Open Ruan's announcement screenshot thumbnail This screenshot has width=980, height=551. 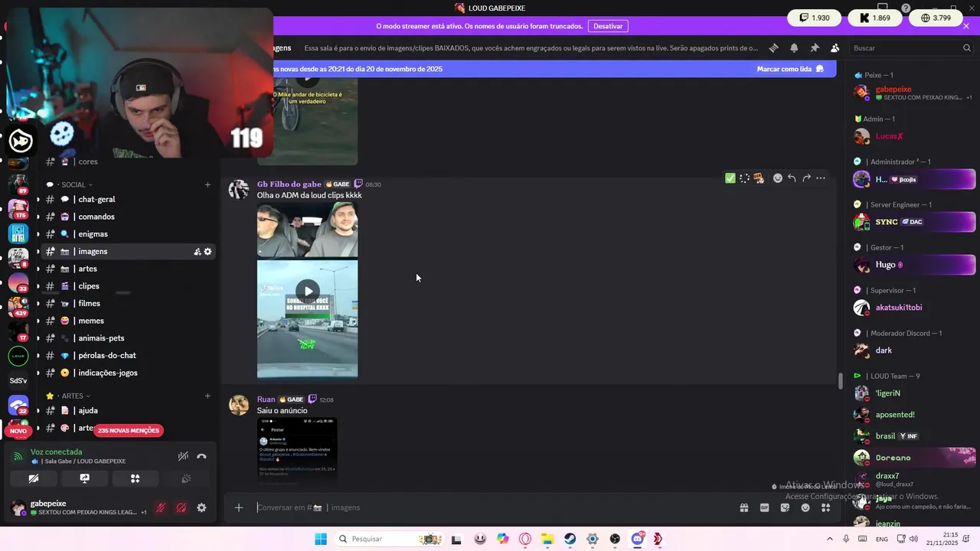coord(297,452)
